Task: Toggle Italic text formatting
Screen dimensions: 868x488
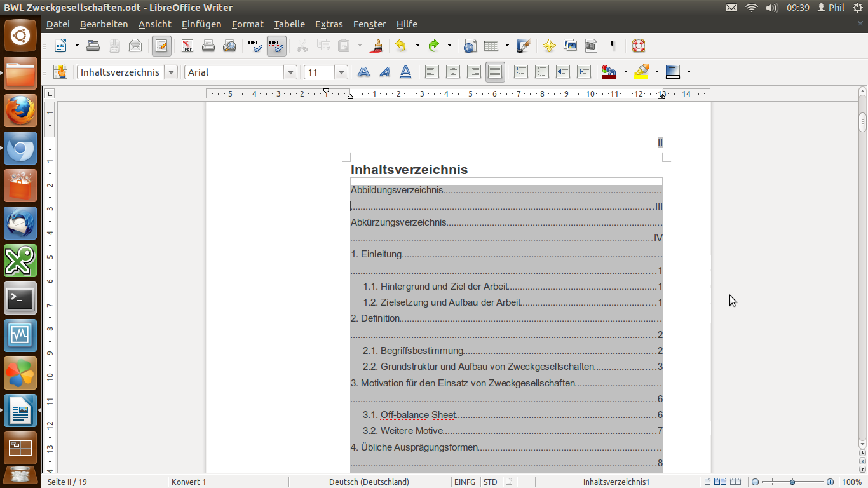Action: [384, 72]
